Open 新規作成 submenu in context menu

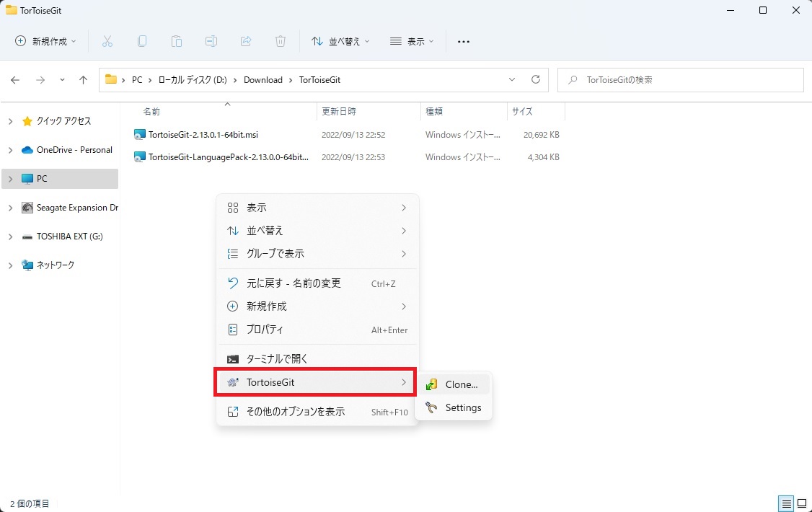(x=317, y=306)
